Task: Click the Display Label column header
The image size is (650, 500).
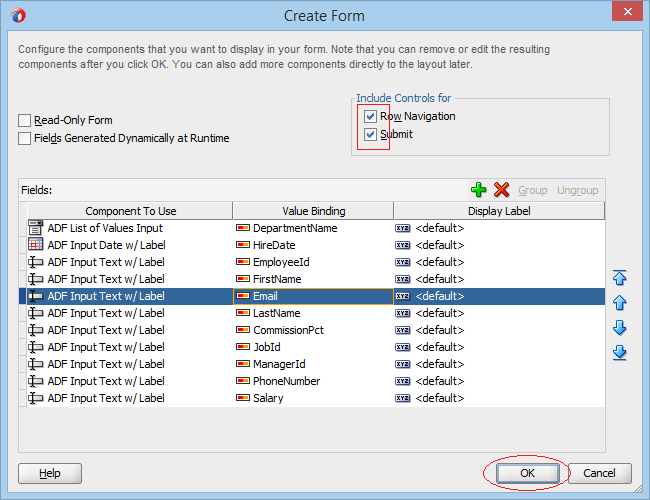Action: 499,211
